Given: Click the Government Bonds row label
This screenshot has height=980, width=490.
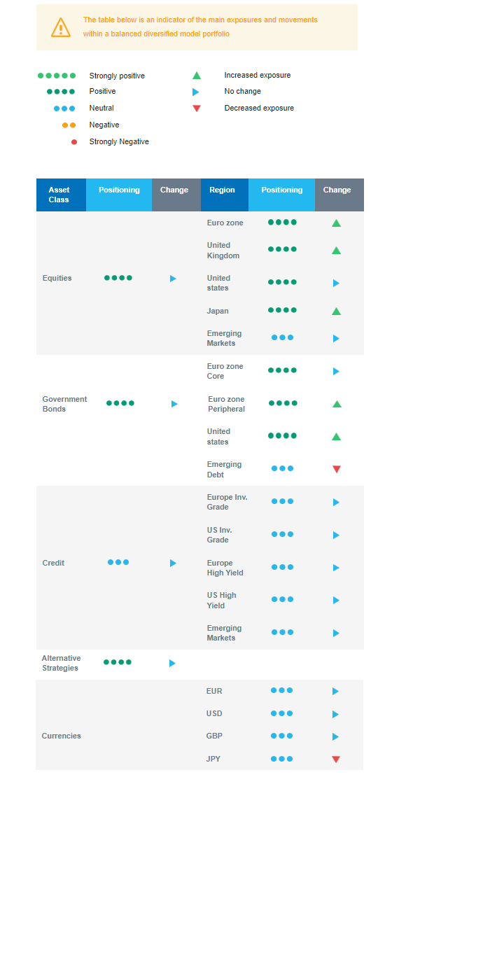Looking at the screenshot, I should point(65,404).
